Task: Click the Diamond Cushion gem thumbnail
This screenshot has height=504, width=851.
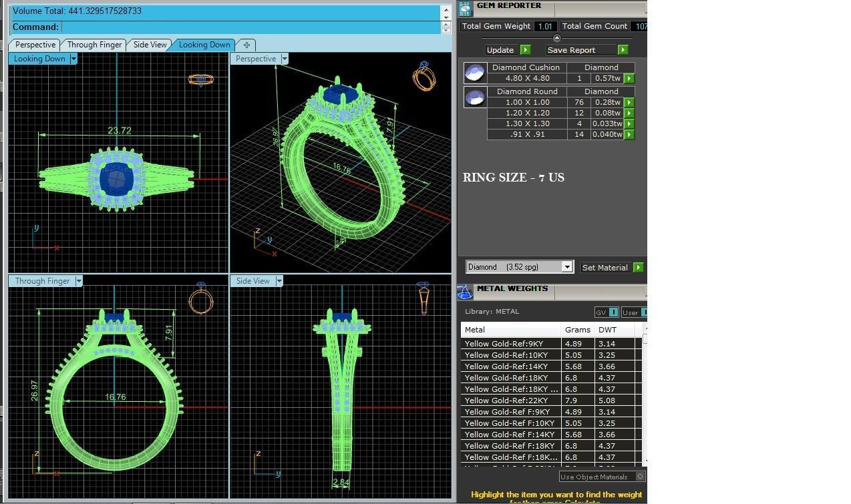Action: click(x=475, y=73)
